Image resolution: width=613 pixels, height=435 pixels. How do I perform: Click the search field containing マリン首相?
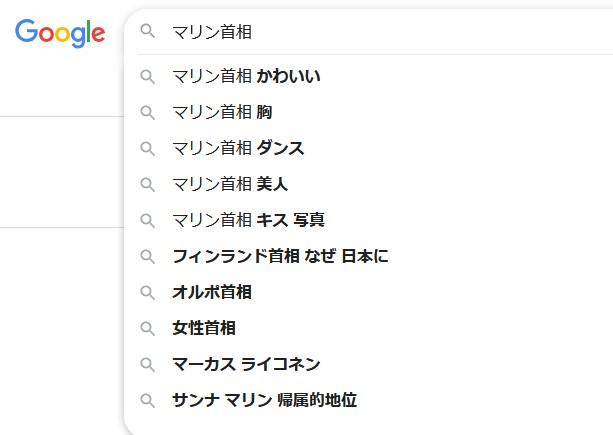tap(380, 32)
